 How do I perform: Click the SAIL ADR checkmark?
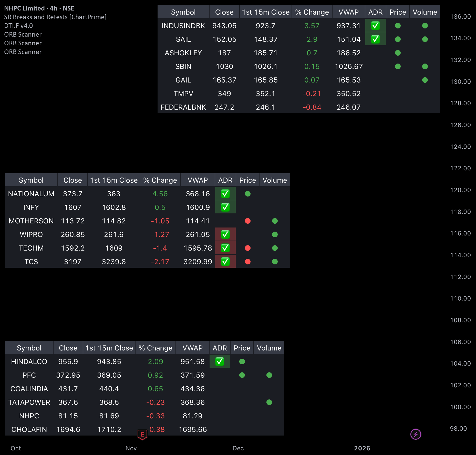(x=375, y=39)
